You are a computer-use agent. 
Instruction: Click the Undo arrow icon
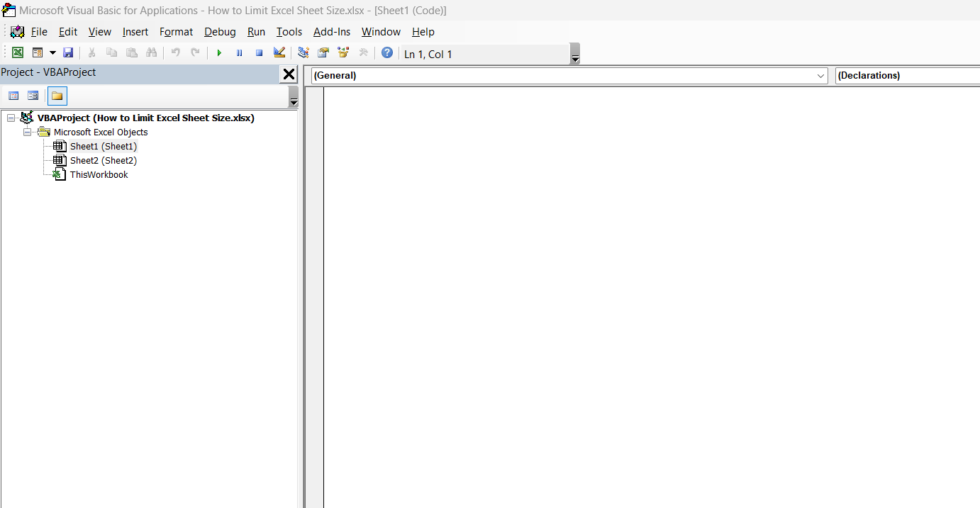(175, 53)
